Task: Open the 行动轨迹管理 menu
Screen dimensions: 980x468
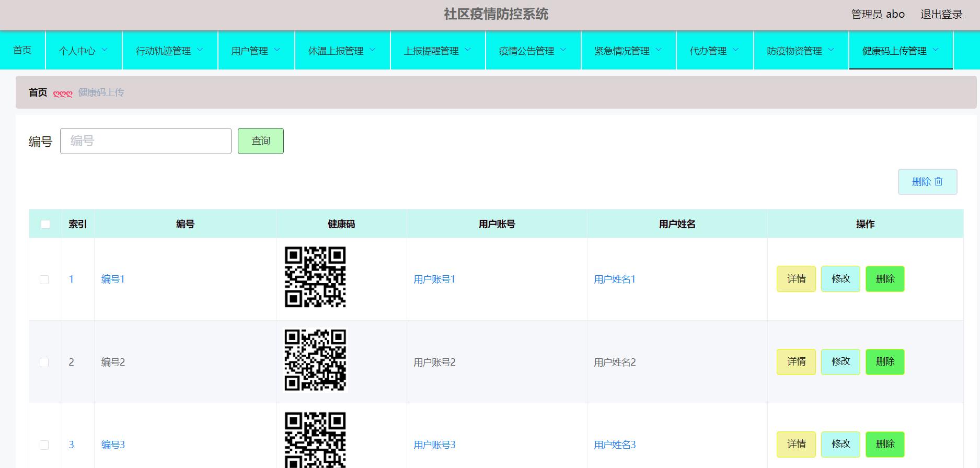Action: [x=170, y=50]
